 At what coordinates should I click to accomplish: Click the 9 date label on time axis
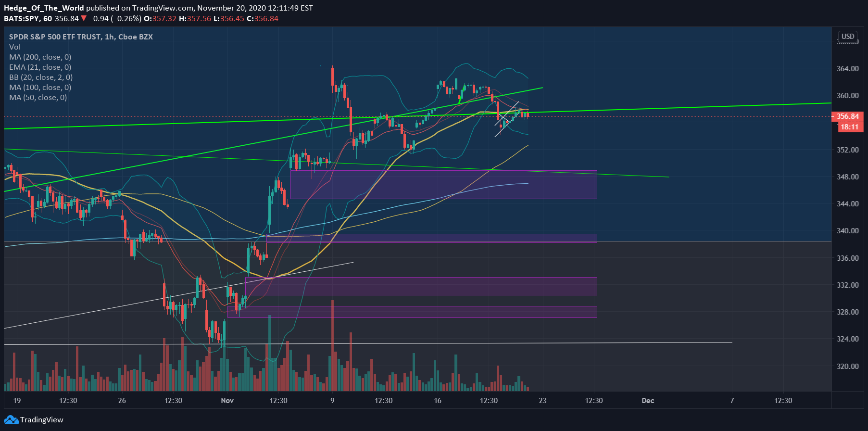(x=332, y=400)
